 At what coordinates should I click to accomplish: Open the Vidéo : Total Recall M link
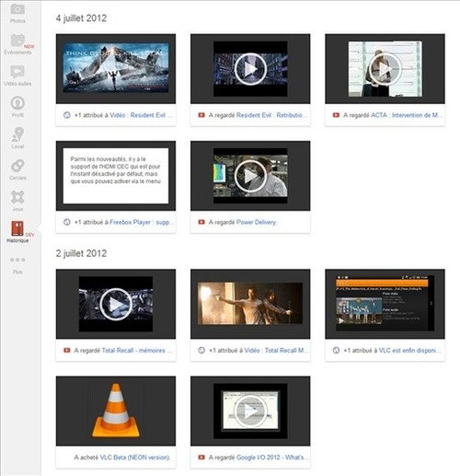277,350
